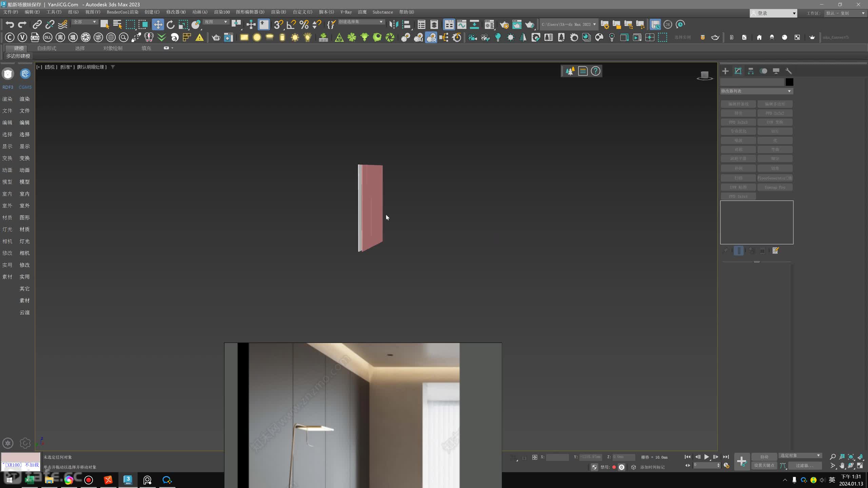Click the pink material swatch at bottom left
The image size is (868, 488).
pyautogui.click(x=21, y=457)
